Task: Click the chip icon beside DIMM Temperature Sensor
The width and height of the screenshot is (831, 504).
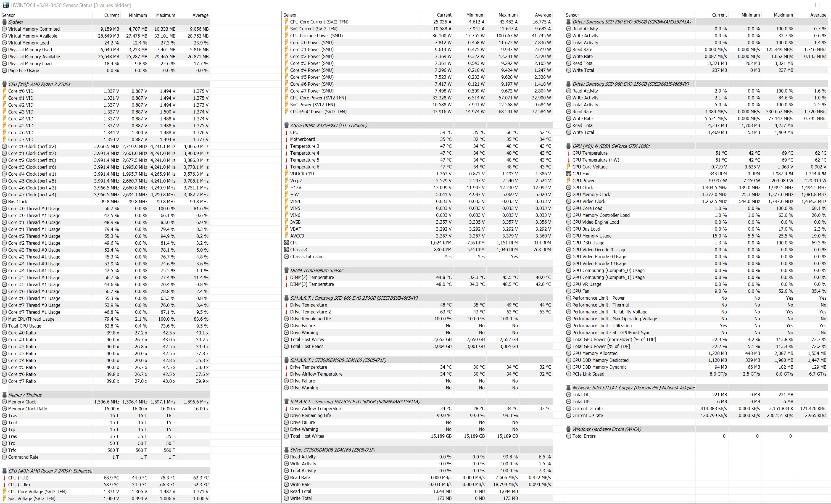Action: click(286, 270)
